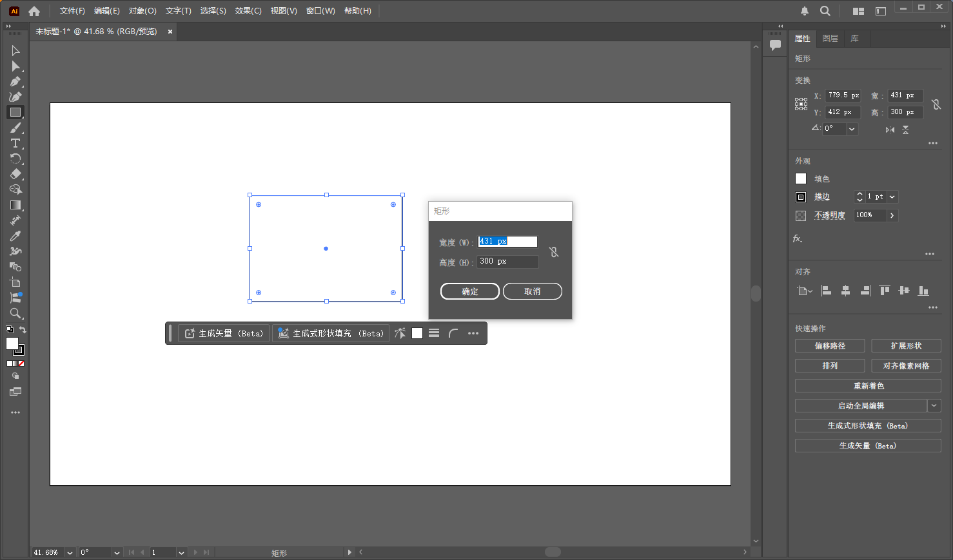Click the 宽度 input field in the 矩形 dialog
The height and width of the screenshot is (560, 953).
[507, 241]
